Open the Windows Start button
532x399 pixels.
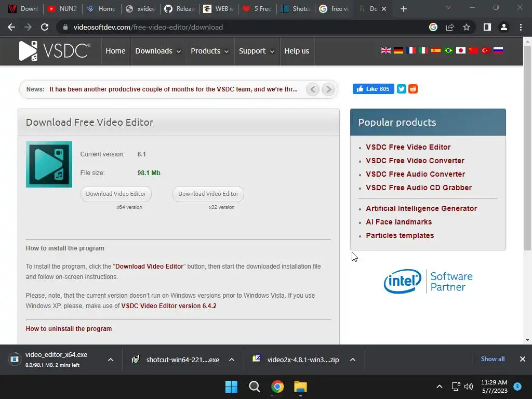coord(231,387)
